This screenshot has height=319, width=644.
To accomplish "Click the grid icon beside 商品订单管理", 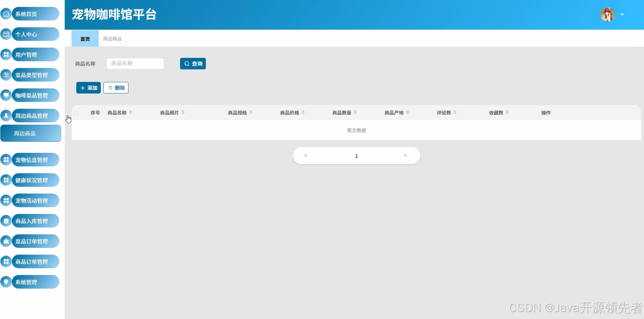I will pyautogui.click(x=6, y=261).
